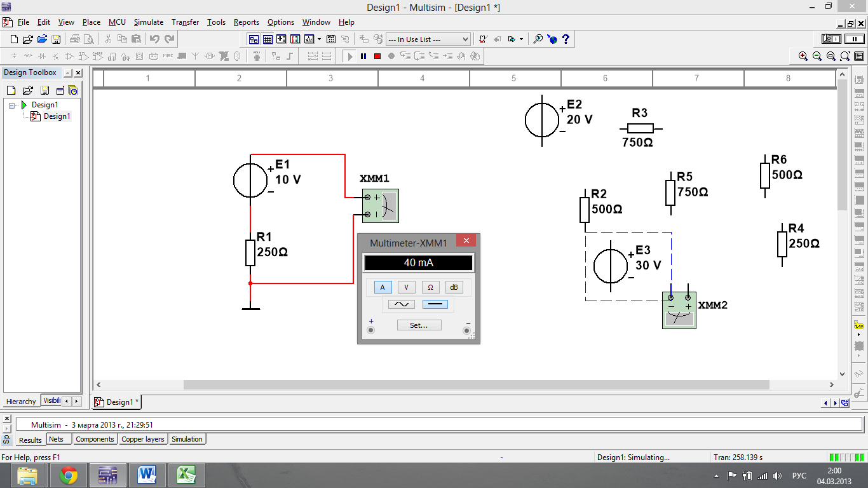The height and width of the screenshot is (488, 868).
Task: Click the Zoom Out magnifier icon
Action: [817, 56]
